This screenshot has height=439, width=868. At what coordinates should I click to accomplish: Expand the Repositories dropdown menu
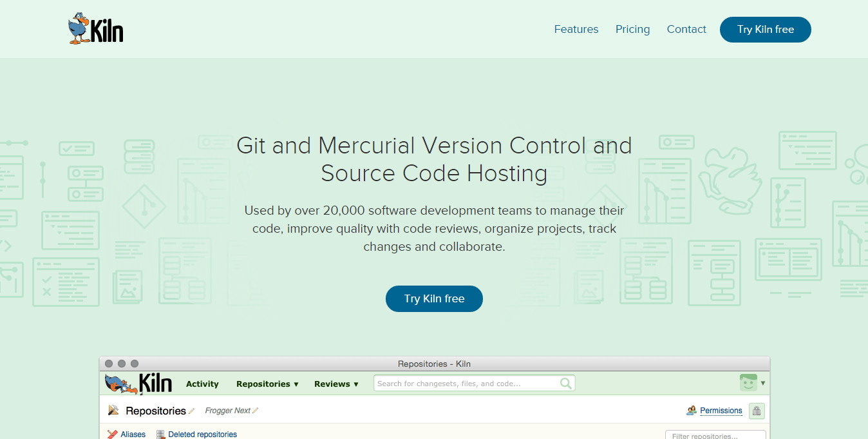(x=267, y=384)
